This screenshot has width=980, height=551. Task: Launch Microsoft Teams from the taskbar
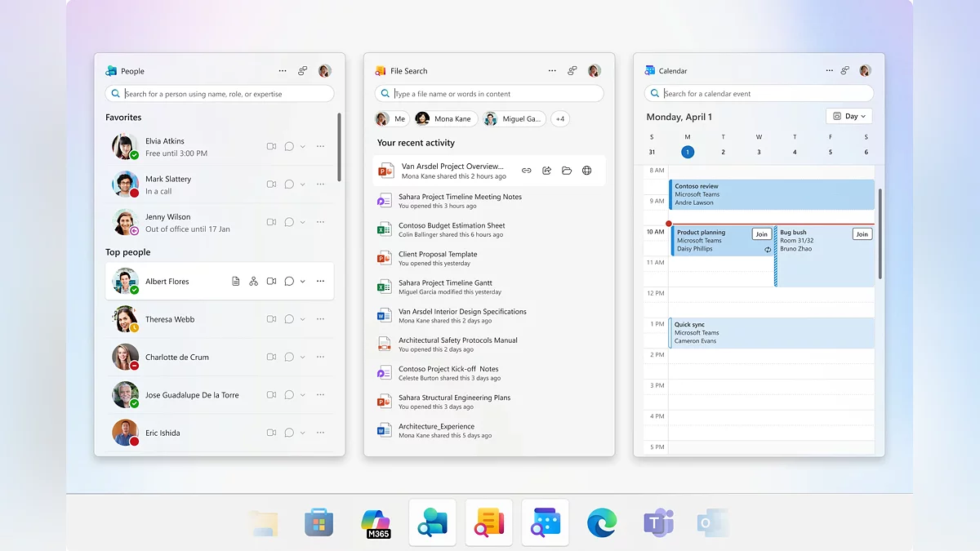click(x=658, y=523)
